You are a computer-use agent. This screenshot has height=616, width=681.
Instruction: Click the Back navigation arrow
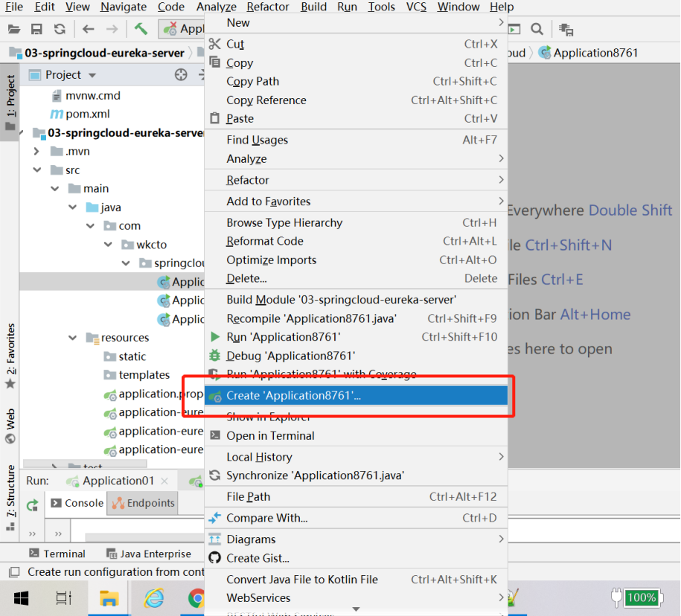pyautogui.click(x=88, y=29)
